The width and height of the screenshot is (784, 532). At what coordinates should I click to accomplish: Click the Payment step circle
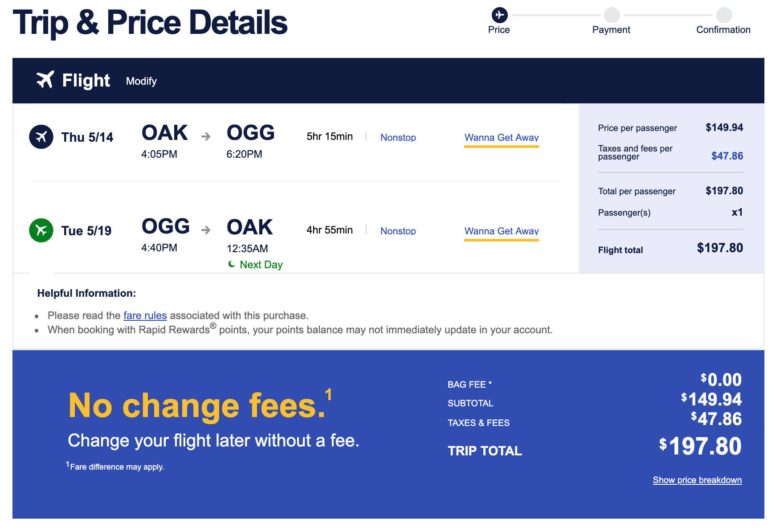pos(612,15)
